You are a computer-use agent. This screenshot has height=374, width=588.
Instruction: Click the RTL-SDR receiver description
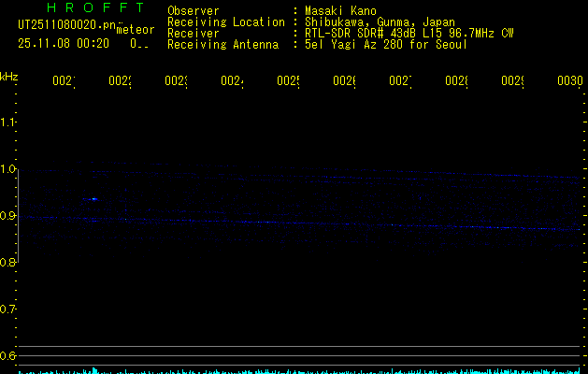tap(409, 33)
